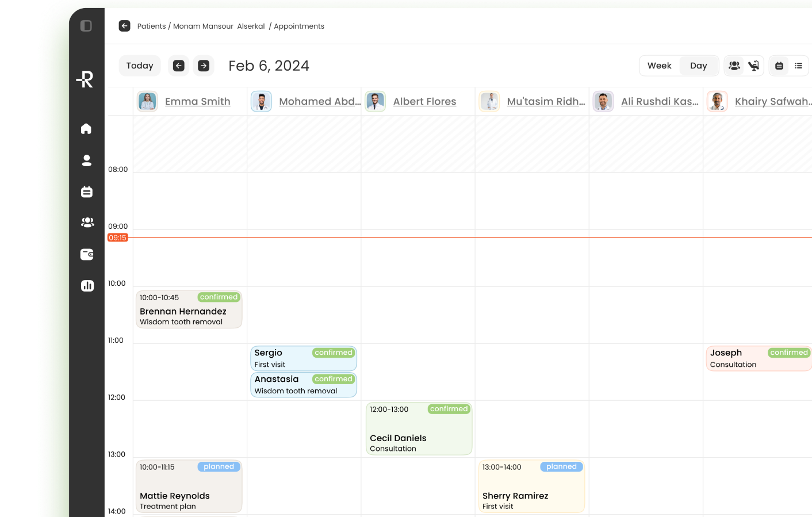This screenshot has width=812, height=517.
Task: Open the Home icon in sidebar
Action: pyautogui.click(x=86, y=129)
